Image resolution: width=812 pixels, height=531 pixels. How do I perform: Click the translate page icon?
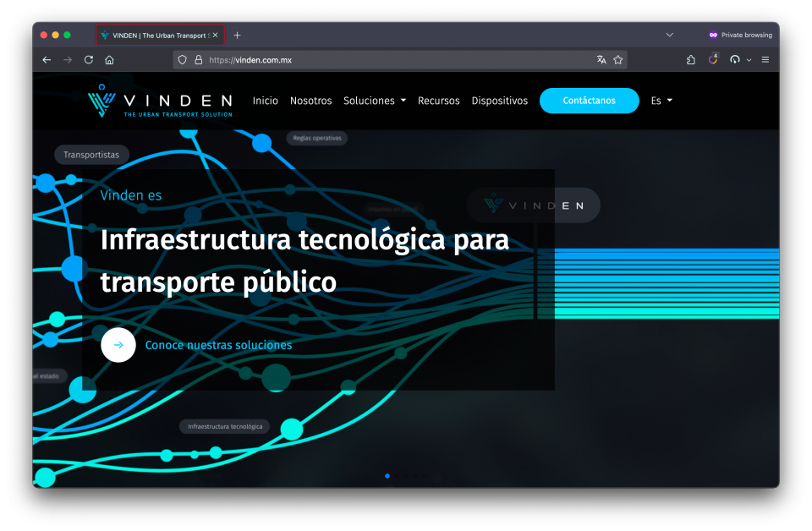tap(601, 60)
